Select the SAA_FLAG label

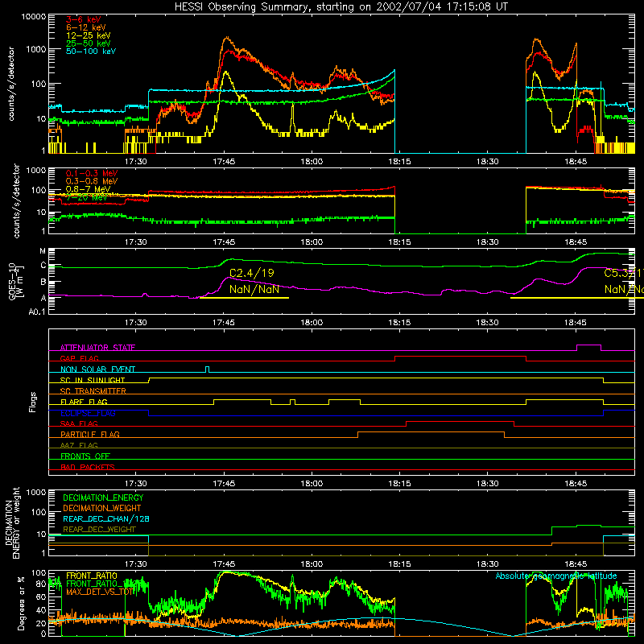tap(79, 423)
